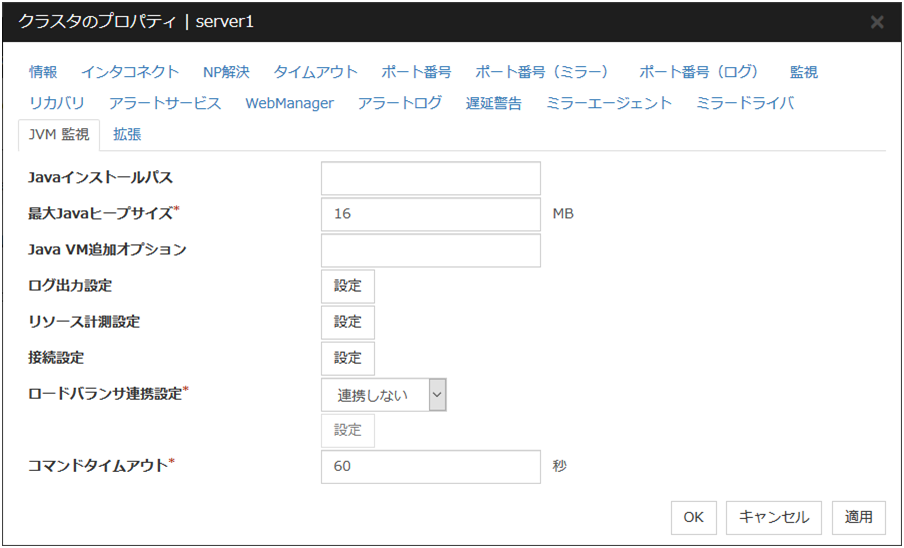The image size is (904, 548).
Task: Switch to the インタコネクト tab
Action: (130, 72)
